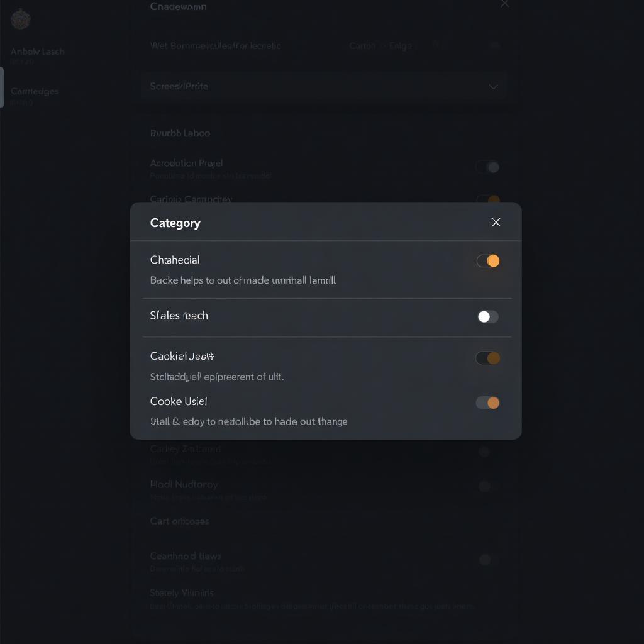Screen dimensions: 644x644
Task: Click the round indicator beside Hladl Nudtoroy
Action: (x=484, y=486)
